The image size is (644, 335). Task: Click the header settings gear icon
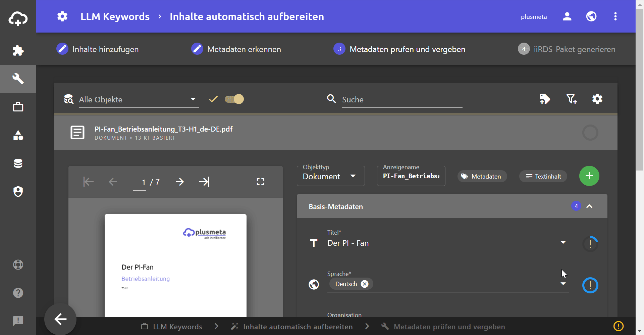click(62, 16)
